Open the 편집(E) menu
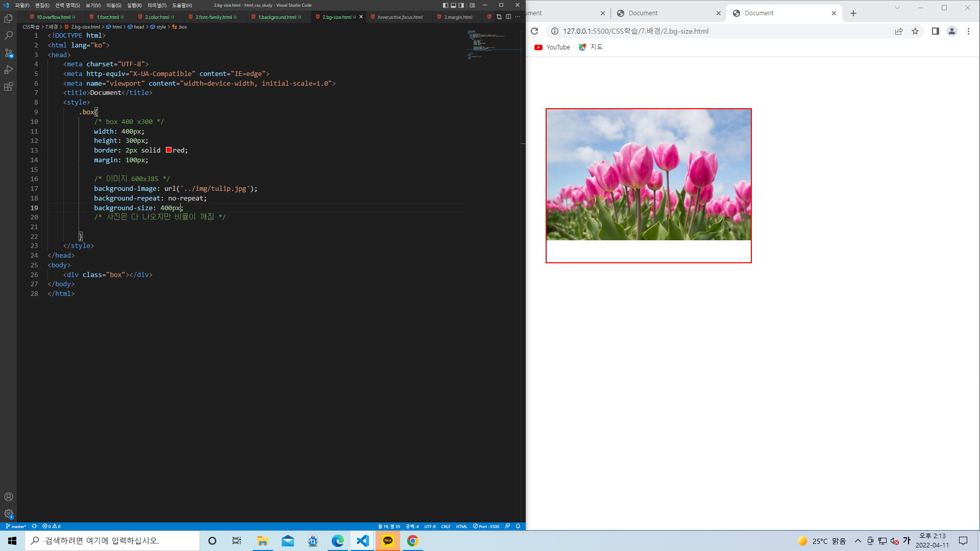This screenshot has height=551, width=980. 42,5
